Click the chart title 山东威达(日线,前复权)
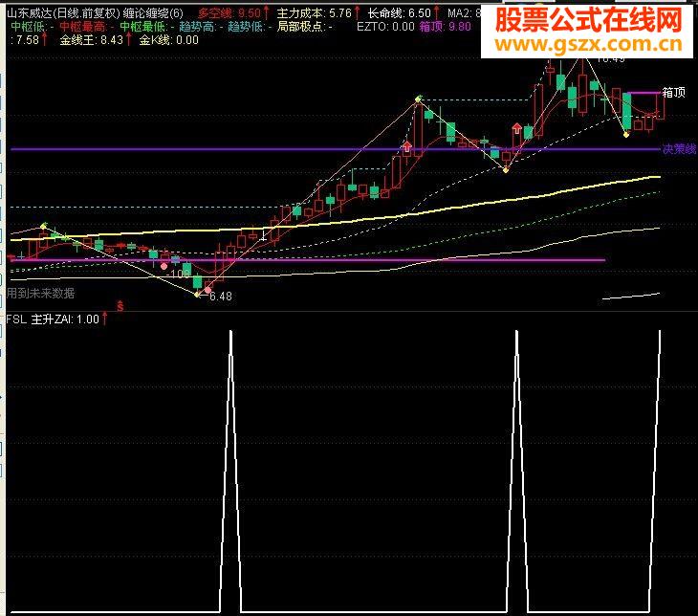 [x=63, y=13]
